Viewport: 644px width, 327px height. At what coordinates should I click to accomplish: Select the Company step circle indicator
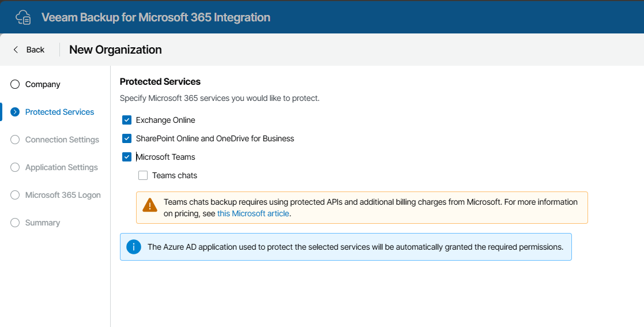pos(15,84)
